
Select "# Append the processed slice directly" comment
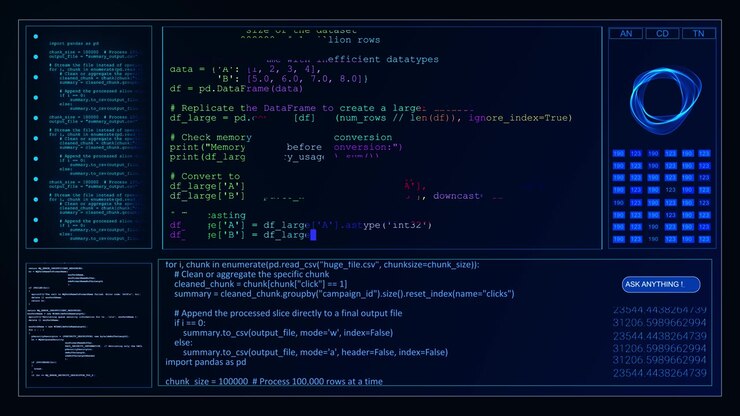tap(288, 313)
